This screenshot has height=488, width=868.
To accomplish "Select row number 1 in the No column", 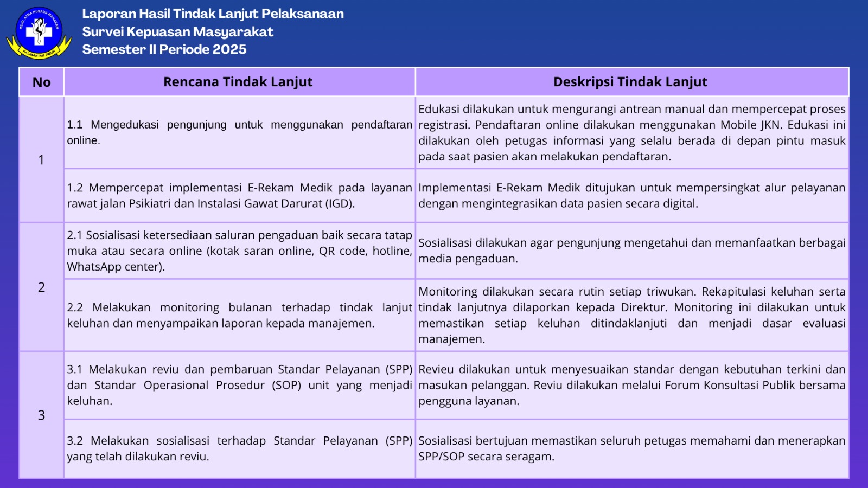I will [41, 160].
